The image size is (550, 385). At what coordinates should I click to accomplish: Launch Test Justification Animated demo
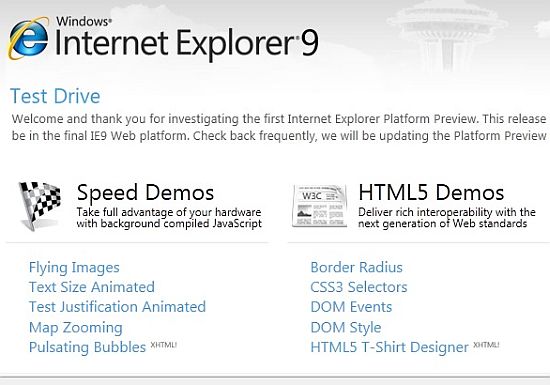(x=117, y=307)
